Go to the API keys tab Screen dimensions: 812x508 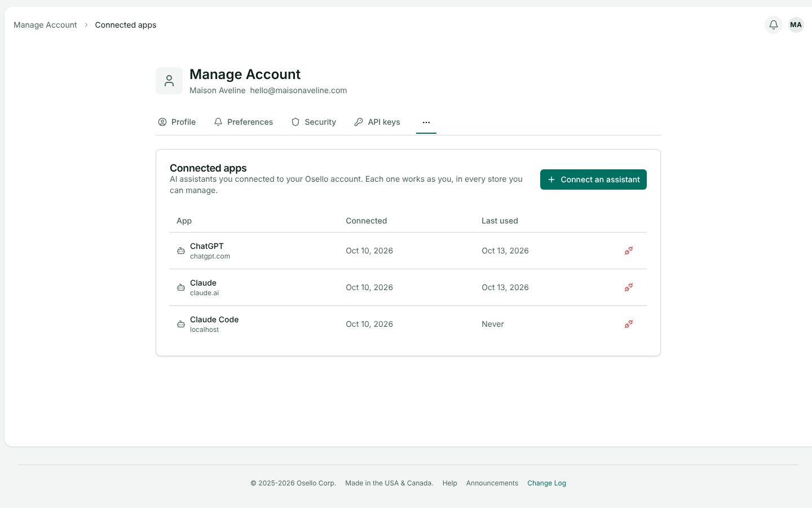[x=377, y=122]
